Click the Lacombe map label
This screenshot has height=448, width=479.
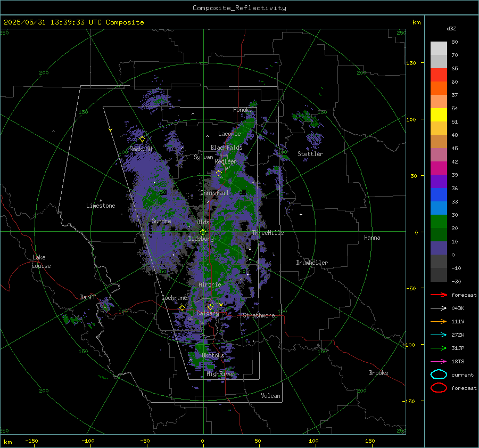click(x=229, y=134)
